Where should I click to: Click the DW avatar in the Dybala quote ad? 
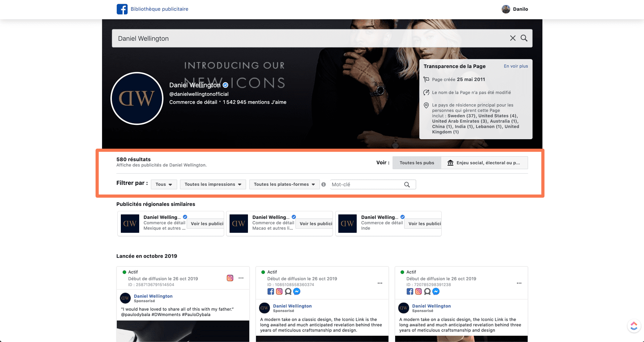pyautogui.click(x=125, y=298)
